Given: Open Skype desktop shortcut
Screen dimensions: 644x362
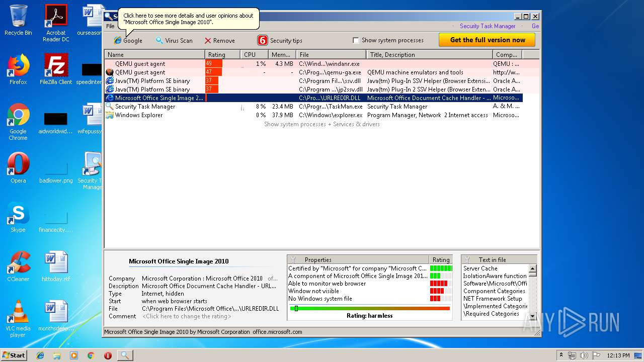Looking at the screenshot, I should (18, 217).
